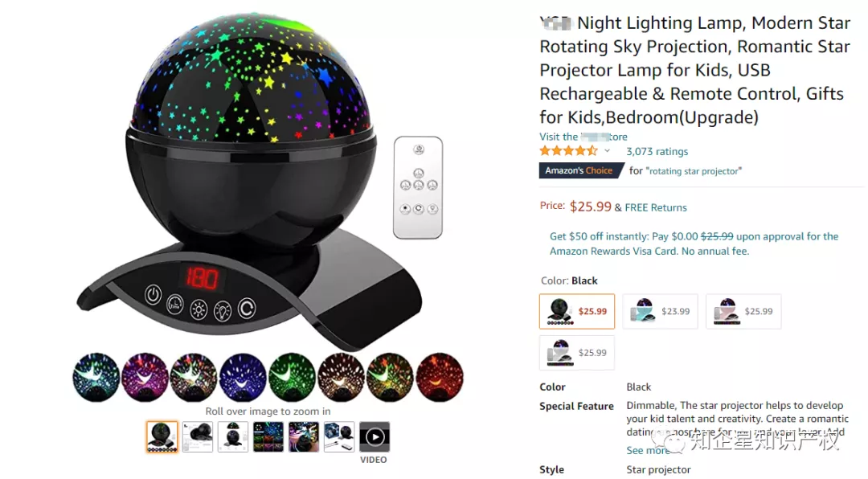Expand the star rating breakdown chevron
Image resolution: width=868 pixels, height=479 pixels.
(608, 151)
